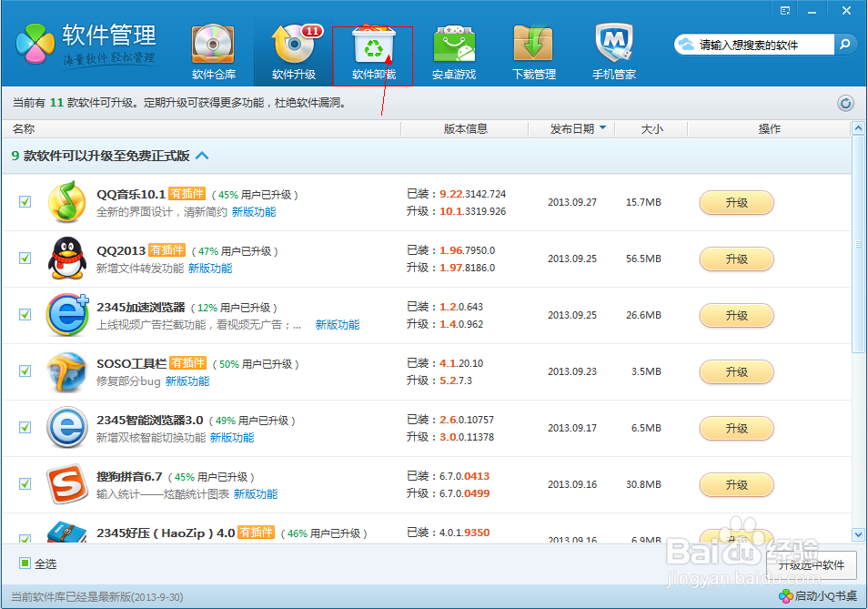Toggle the 全选 select-all checkbox
Viewport: 868px width, 609px height.
tap(25, 563)
